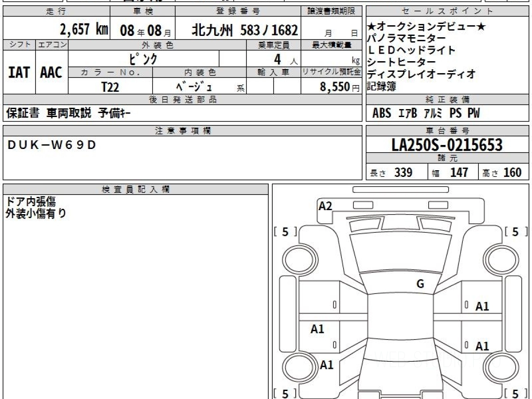Click the A1 marker beside the lower-left wheel
The image size is (532, 399).
pos(327,365)
